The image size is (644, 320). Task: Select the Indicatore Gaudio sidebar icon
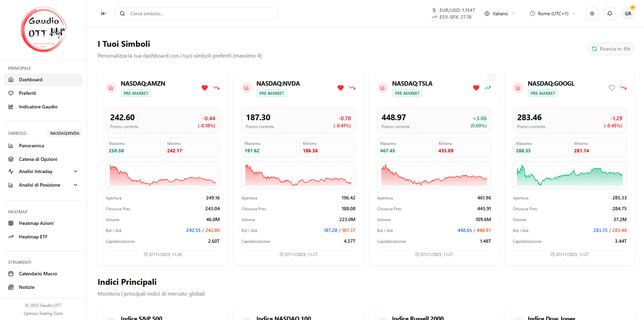pos(11,106)
